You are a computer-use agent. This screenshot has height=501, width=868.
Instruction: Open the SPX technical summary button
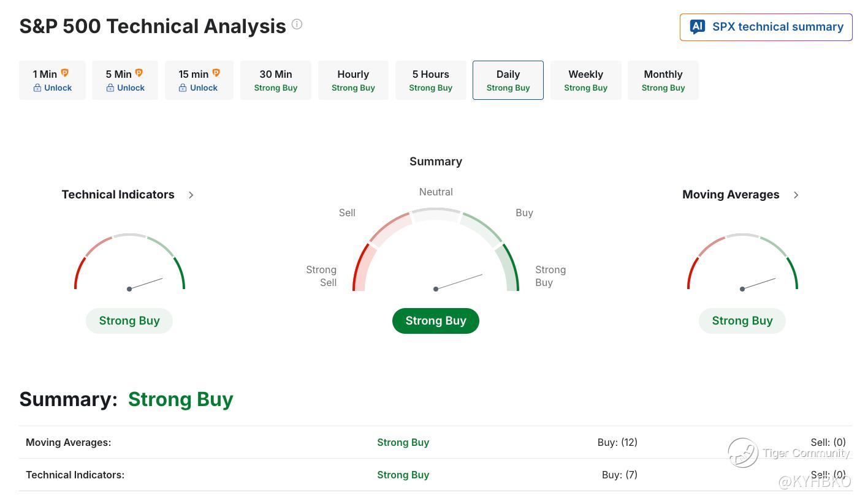pos(766,27)
